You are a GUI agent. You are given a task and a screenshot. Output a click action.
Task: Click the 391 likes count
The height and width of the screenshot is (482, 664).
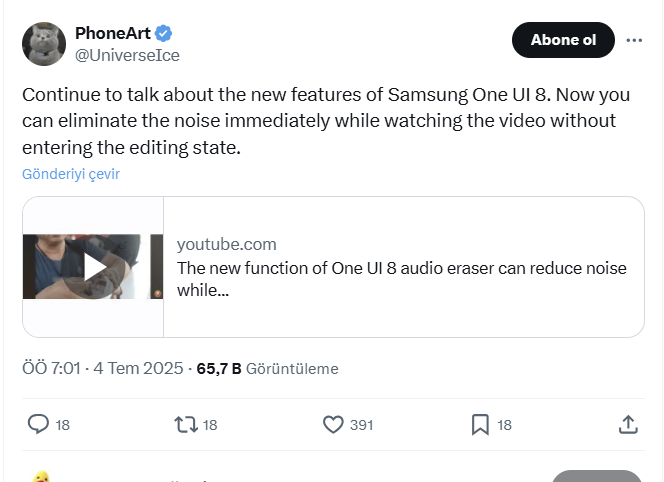click(x=362, y=425)
